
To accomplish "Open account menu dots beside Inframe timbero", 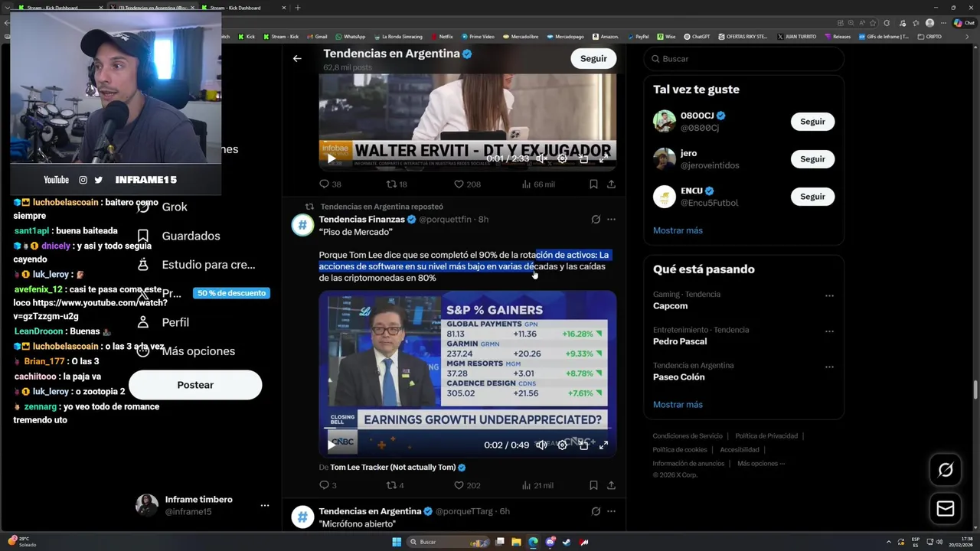I will (x=264, y=506).
